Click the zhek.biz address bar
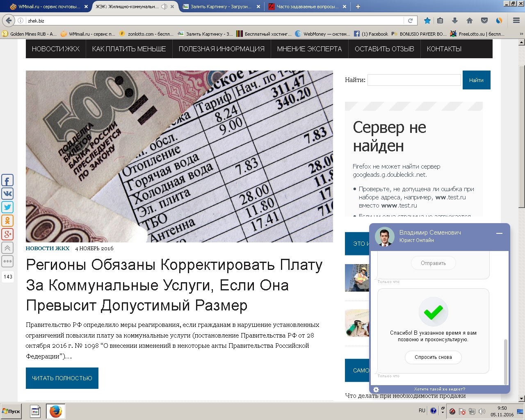The height and width of the screenshot is (420, 525). coord(213,21)
